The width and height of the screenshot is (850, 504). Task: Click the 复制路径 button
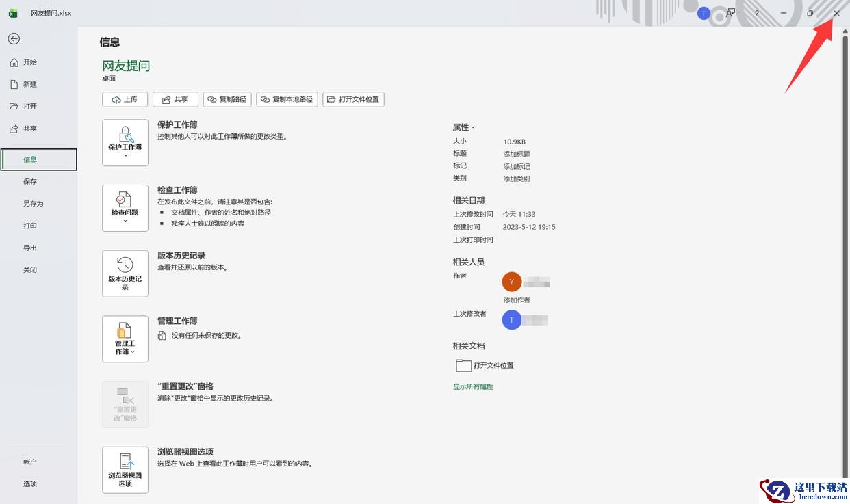[227, 99]
